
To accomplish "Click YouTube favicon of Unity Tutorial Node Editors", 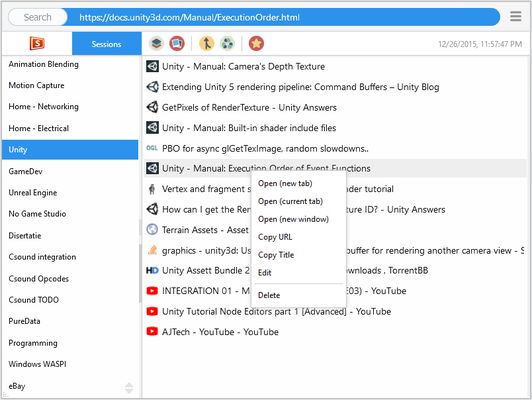I will [152, 311].
